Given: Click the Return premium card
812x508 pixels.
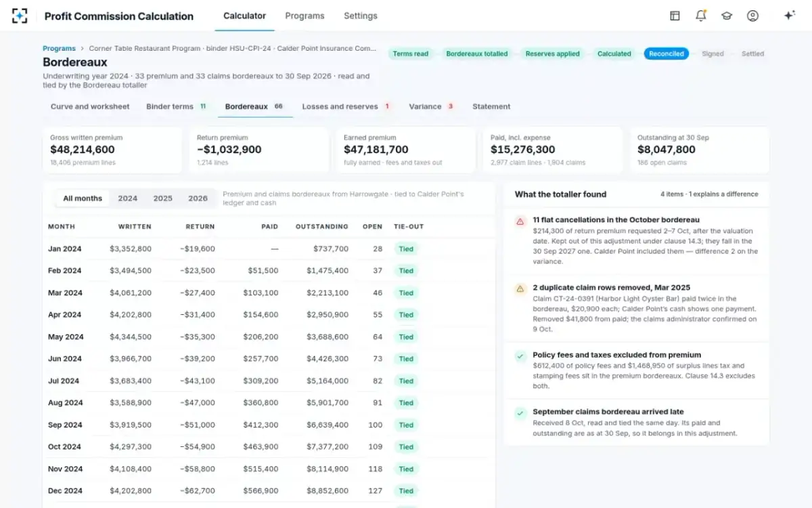Looking at the screenshot, I should 259,150.
